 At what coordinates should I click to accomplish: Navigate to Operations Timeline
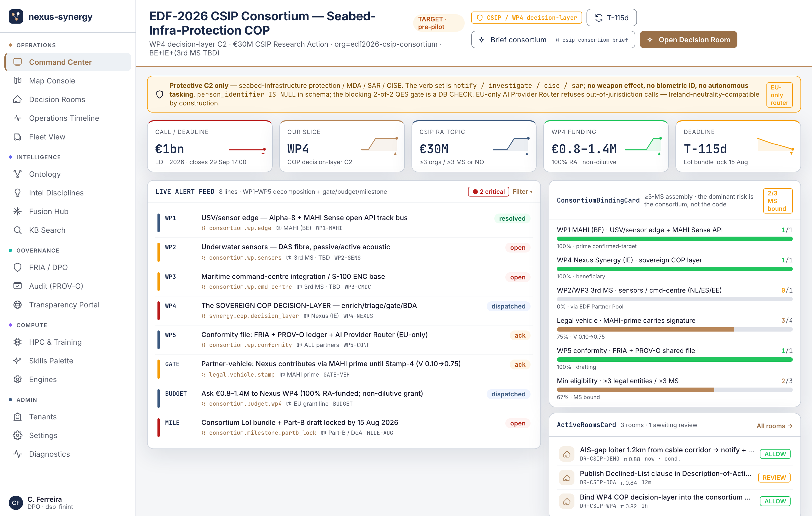(68, 118)
